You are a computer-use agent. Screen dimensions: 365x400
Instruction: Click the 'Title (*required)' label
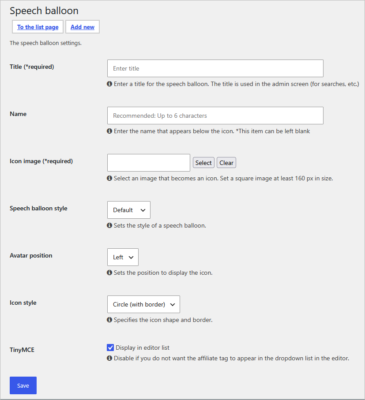pyautogui.click(x=32, y=67)
